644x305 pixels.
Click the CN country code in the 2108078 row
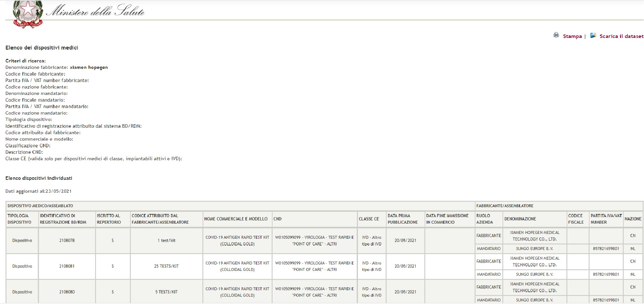633,236
